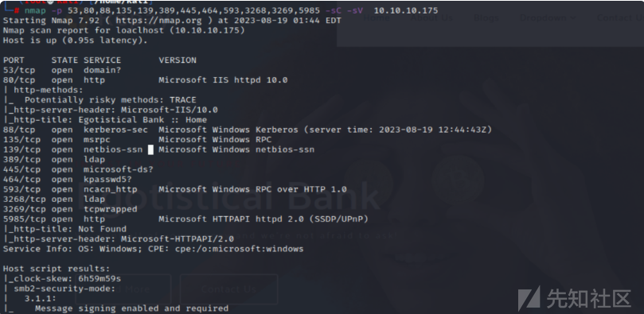The height and width of the screenshot is (314, 644).
Task: Click the -sV flag in the command
Action: (356, 10)
